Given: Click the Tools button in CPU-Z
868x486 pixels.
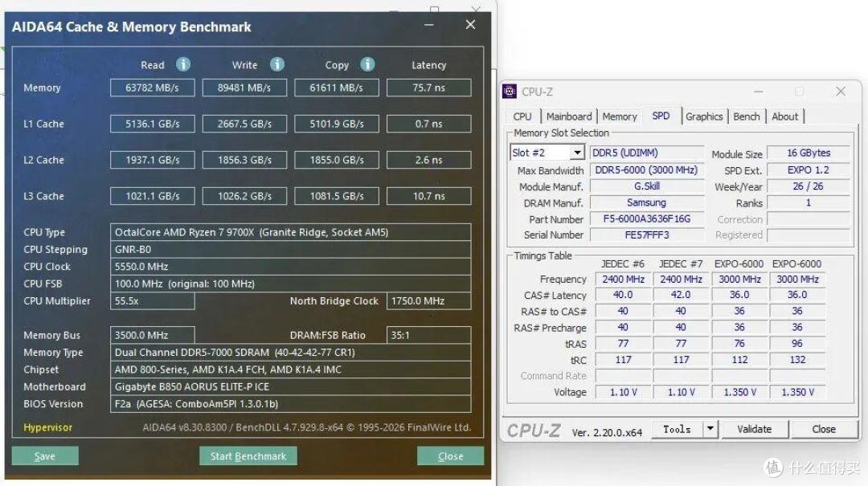Looking at the screenshot, I should click(677, 428).
